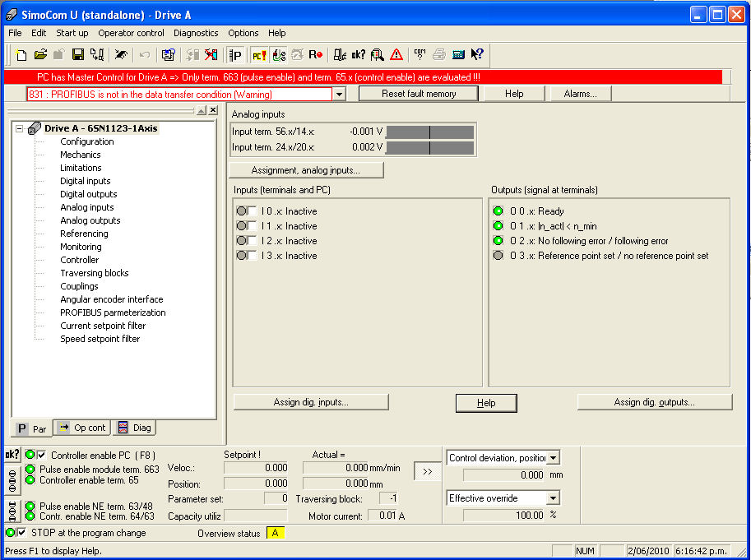The height and width of the screenshot is (560, 751).
Task: Click the drive connection transfer icon next to Save
Action: (x=97, y=54)
